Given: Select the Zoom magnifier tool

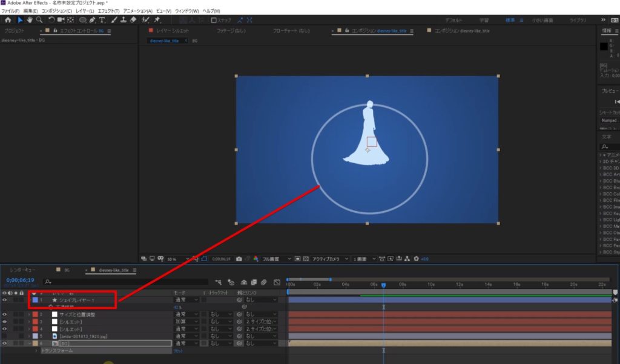Looking at the screenshot, I should (x=39, y=20).
